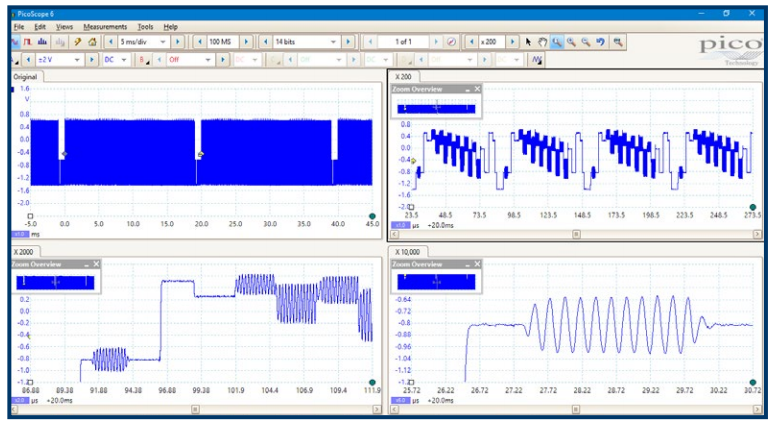776x424 pixels.
Task: Switch to spectrum mode icon
Action: (x=43, y=42)
